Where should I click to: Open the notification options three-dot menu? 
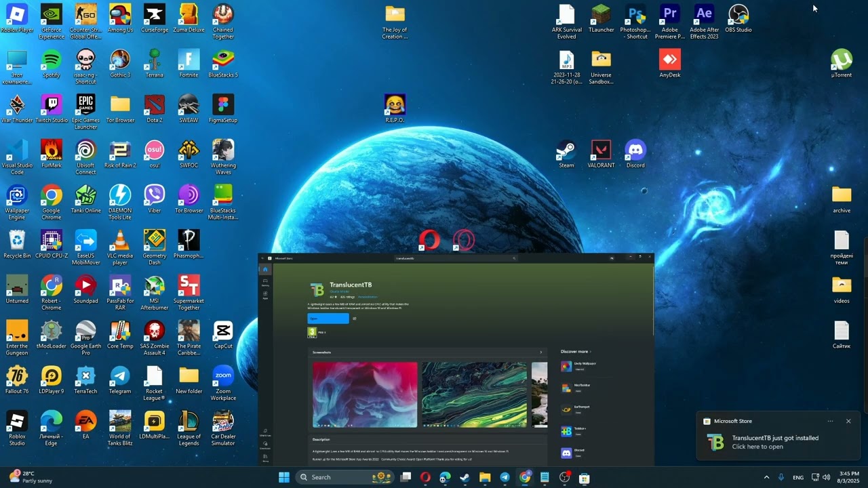(x=830, y=421)
